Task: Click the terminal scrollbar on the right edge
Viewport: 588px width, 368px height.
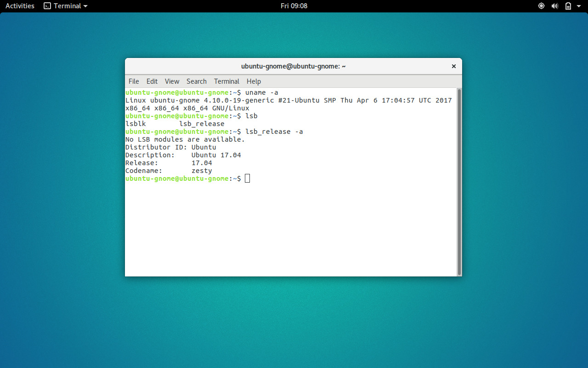Action: 458,179
